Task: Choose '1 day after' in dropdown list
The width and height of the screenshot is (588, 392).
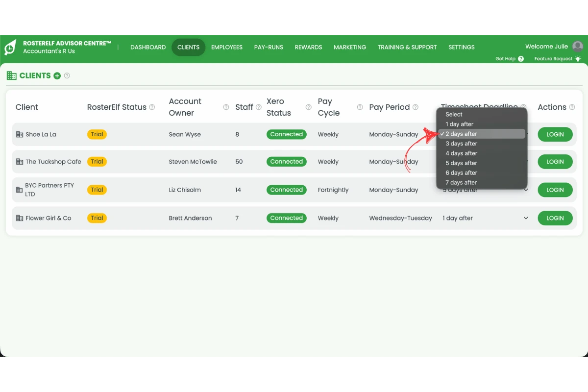Action: click(x=482, y=124)
